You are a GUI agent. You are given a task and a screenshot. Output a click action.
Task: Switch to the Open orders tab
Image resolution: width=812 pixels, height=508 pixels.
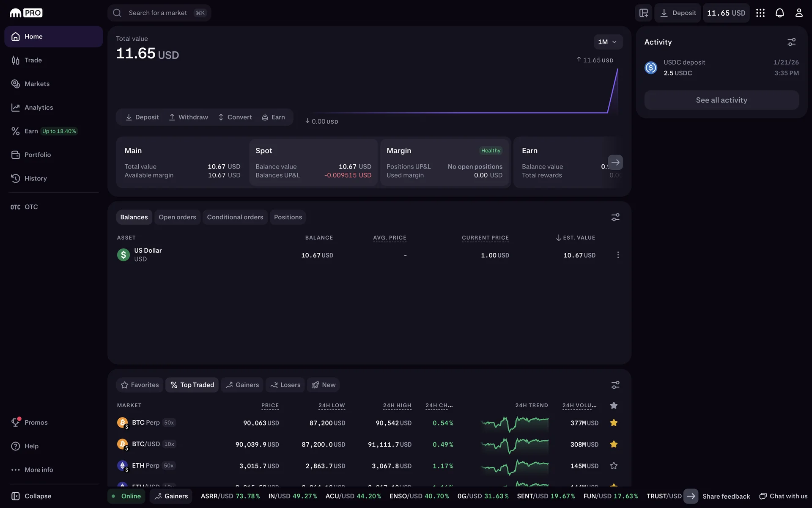coord(177,217)
